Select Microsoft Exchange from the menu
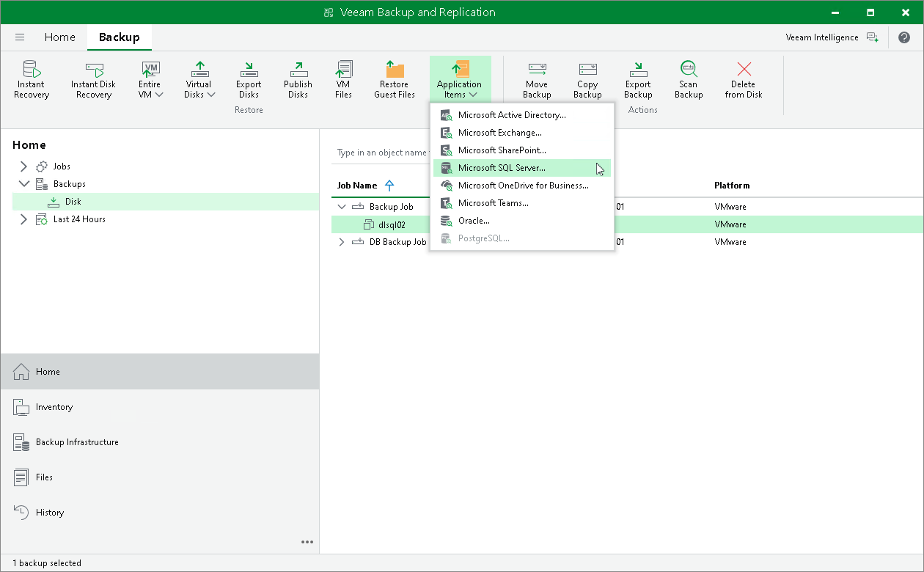Viewport: 924px width, 572px height. [521, 133]
